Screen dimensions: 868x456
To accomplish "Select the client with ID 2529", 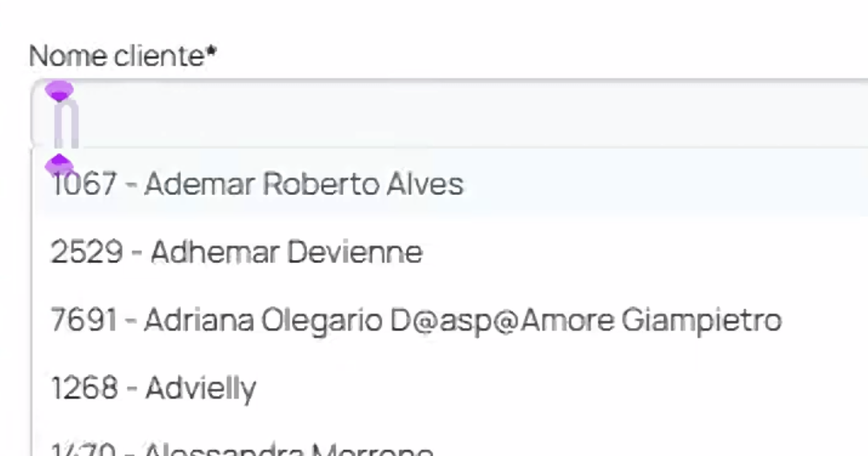I will coord(237,252).
